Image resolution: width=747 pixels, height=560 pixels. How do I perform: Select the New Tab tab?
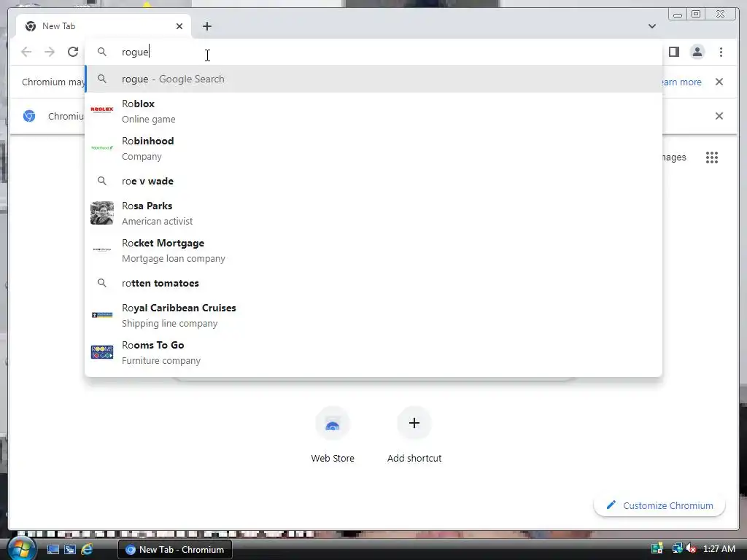[104, 26]
